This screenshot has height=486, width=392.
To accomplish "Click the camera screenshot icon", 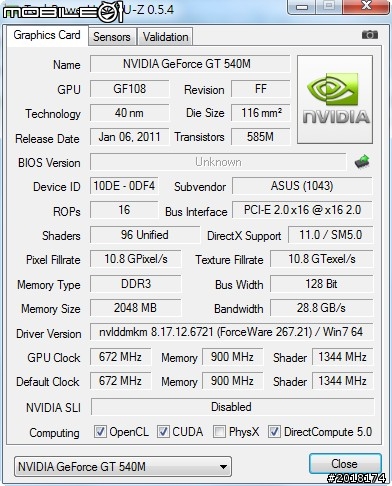I will coord(370,35).
